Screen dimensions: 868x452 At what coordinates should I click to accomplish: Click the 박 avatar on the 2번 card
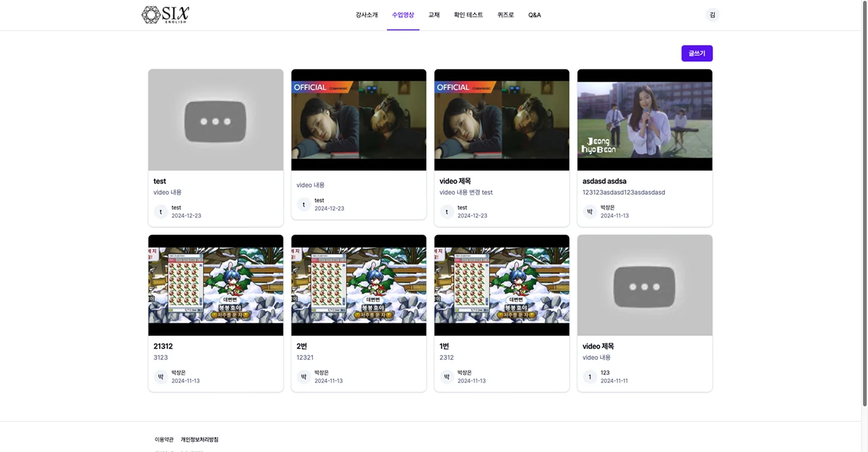click(304, 377)
